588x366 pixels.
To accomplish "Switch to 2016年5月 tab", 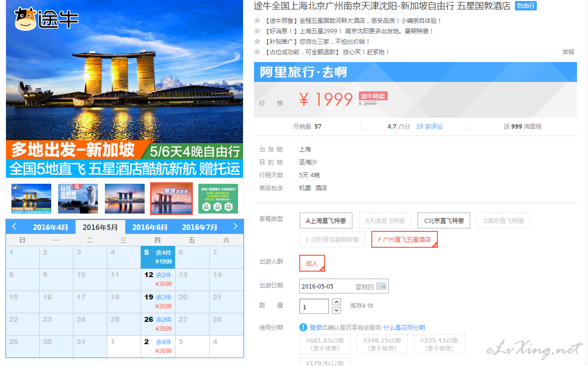I will click(100, 227).
